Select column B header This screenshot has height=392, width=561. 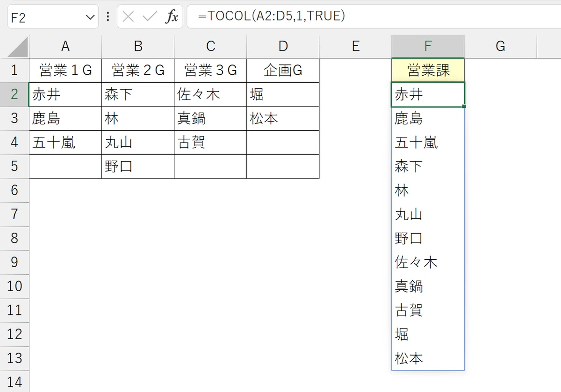pyautogui.click(x=138, y=46)
